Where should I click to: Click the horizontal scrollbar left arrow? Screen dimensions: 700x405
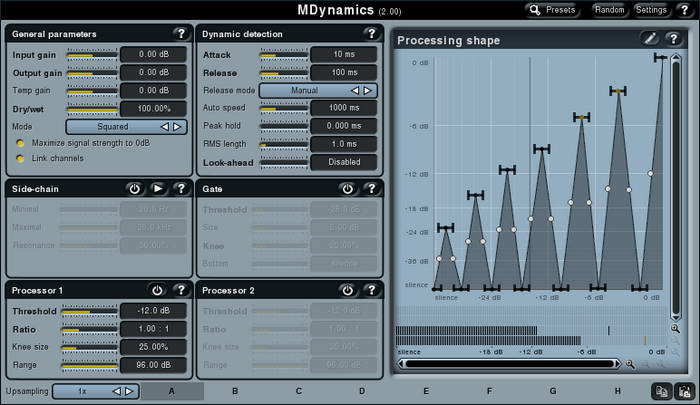(401, 364)
